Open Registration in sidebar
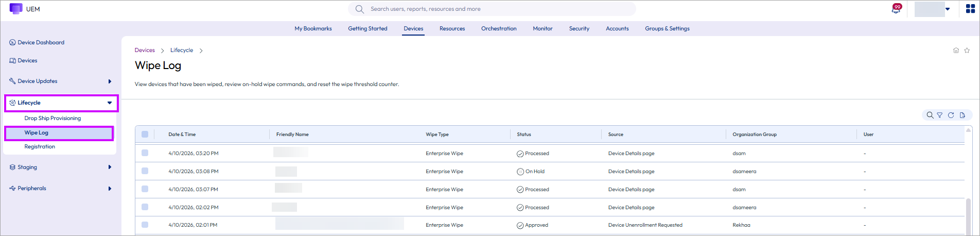Screen dimensions: 980x236 40,146
